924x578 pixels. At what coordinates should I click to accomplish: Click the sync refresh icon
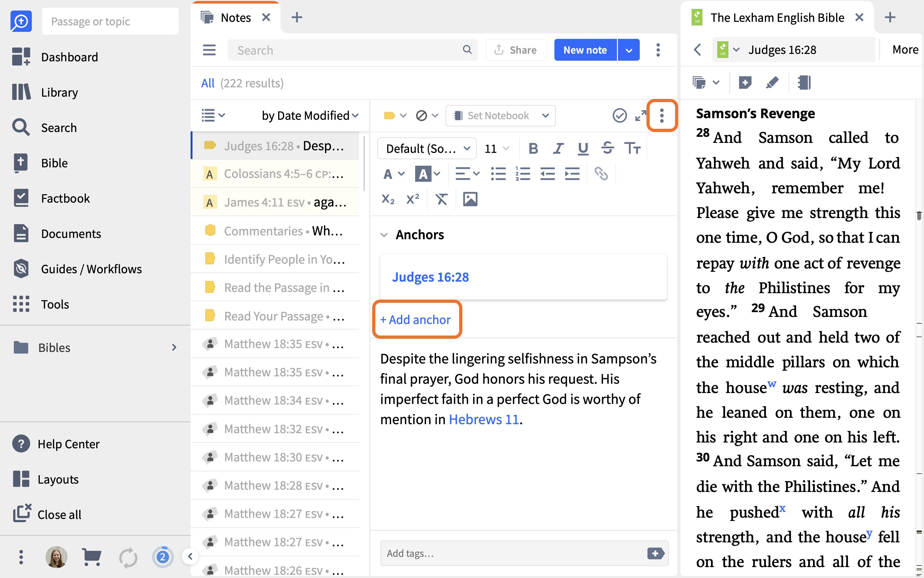coord(128,557)
